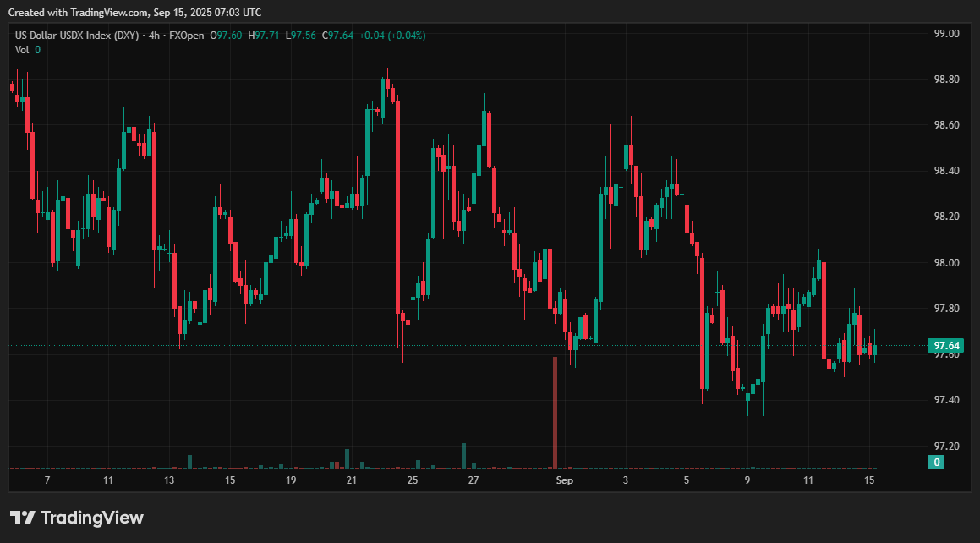Click the Sep label on the time axis

point(564,480)
